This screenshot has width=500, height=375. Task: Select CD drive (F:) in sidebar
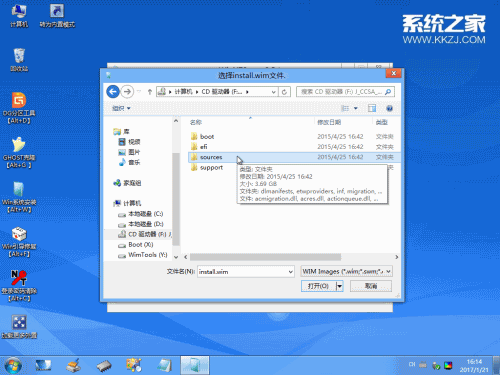[145, 234]
